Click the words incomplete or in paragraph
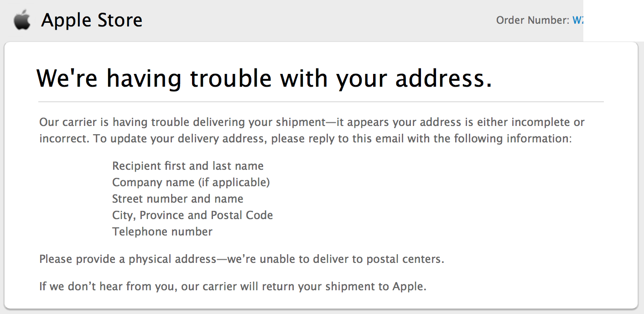644x314 pixels. pos(548,122)
